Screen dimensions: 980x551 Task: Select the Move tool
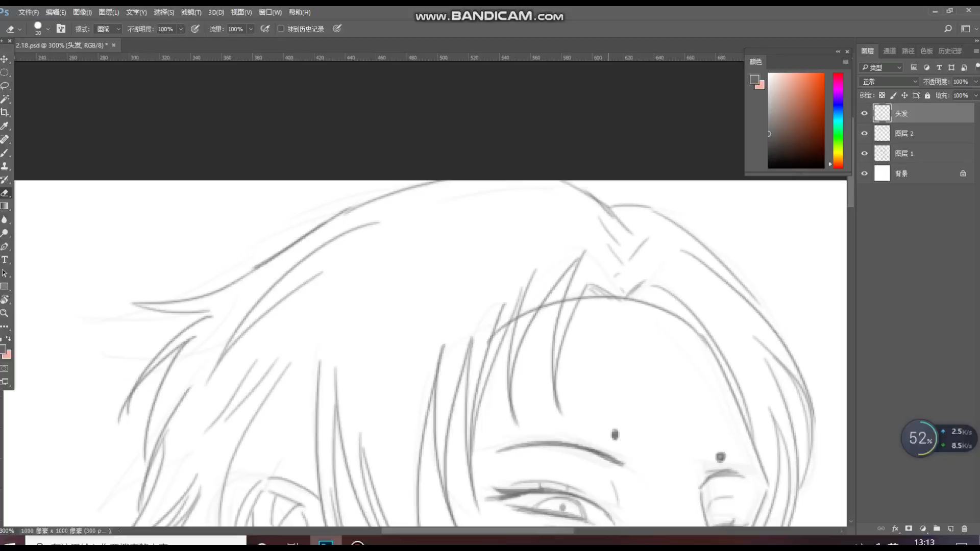click(x=5, y=59)
